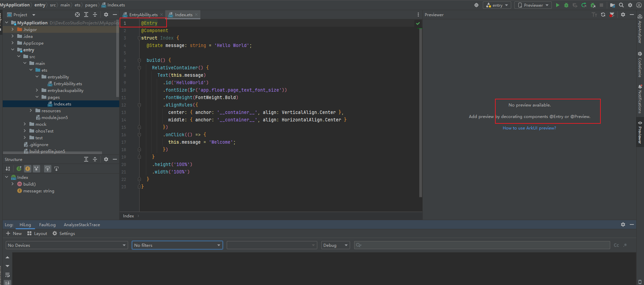Viewport: 644px width, 285px height.
Task: Open CodeGenie side tool window
Action: (x=640, y=64)
